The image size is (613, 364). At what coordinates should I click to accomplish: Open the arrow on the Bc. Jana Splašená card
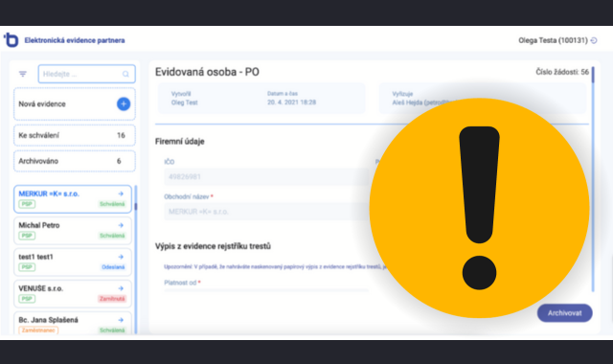point(121,320)
